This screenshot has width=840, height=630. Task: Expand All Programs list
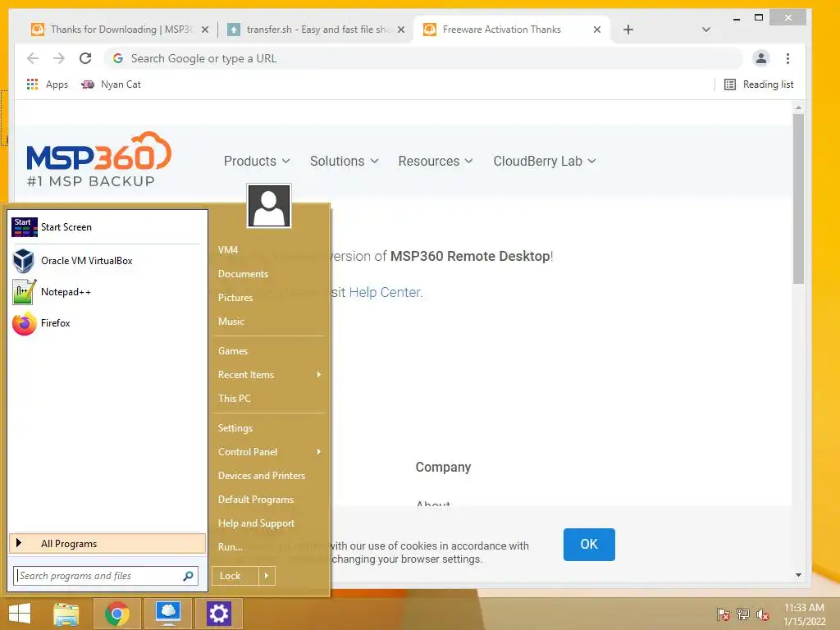[107, 543]
